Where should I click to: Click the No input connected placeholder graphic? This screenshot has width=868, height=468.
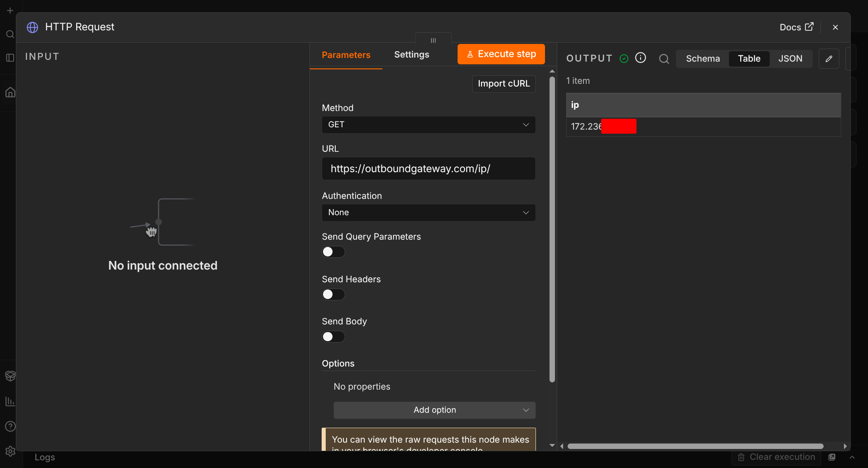(x=163, y=222)
